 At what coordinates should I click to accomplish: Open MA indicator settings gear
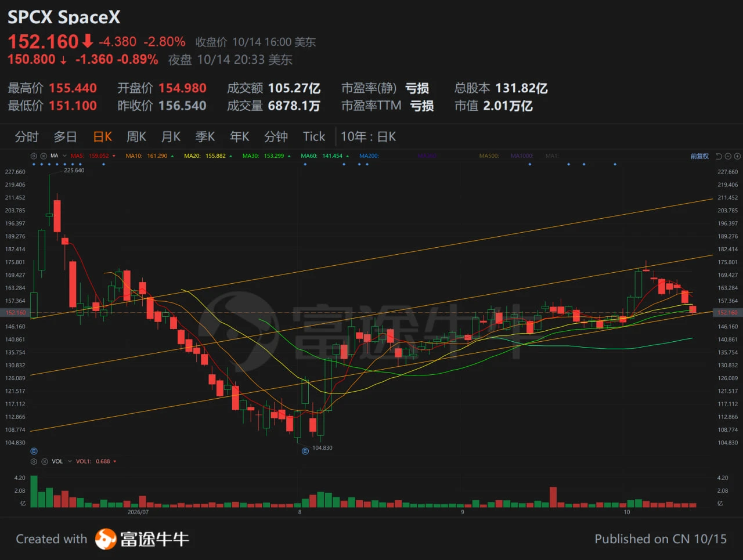(x=34, y=156)
